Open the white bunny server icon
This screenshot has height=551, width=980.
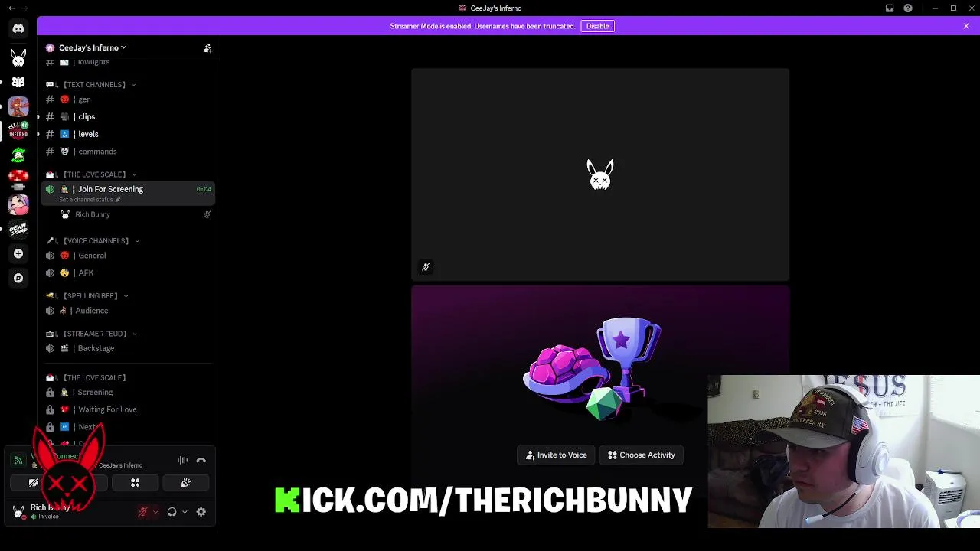[18, 57]
